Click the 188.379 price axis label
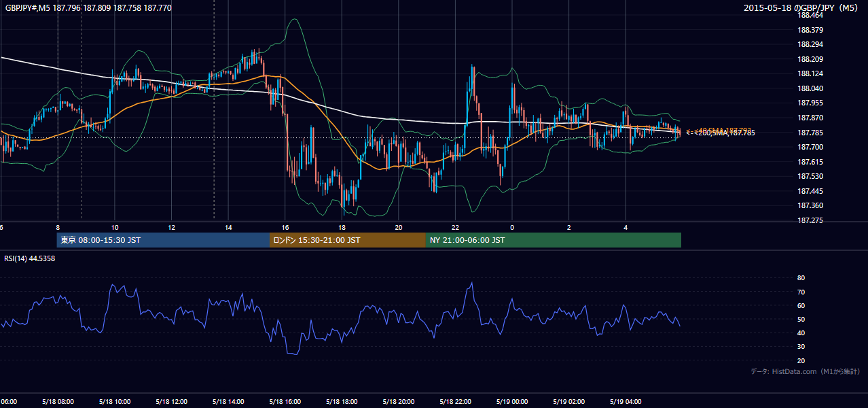 [811, 30]
